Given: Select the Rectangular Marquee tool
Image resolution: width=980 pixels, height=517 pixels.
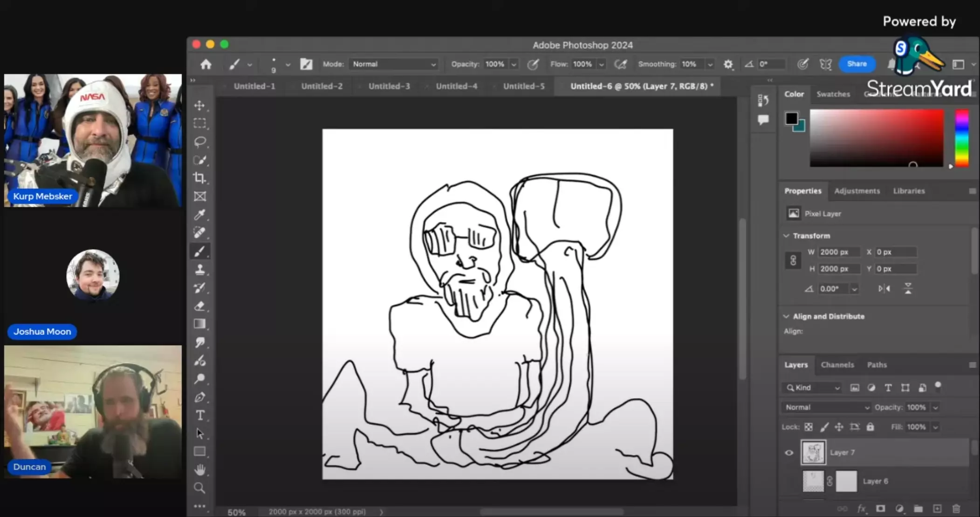Looking at the screenshot, I should coord(199,123).
